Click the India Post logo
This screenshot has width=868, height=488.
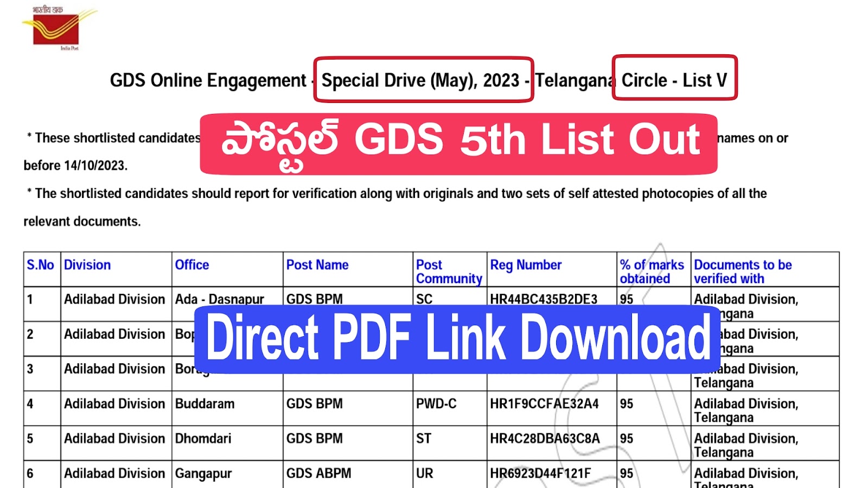point(60,28)
